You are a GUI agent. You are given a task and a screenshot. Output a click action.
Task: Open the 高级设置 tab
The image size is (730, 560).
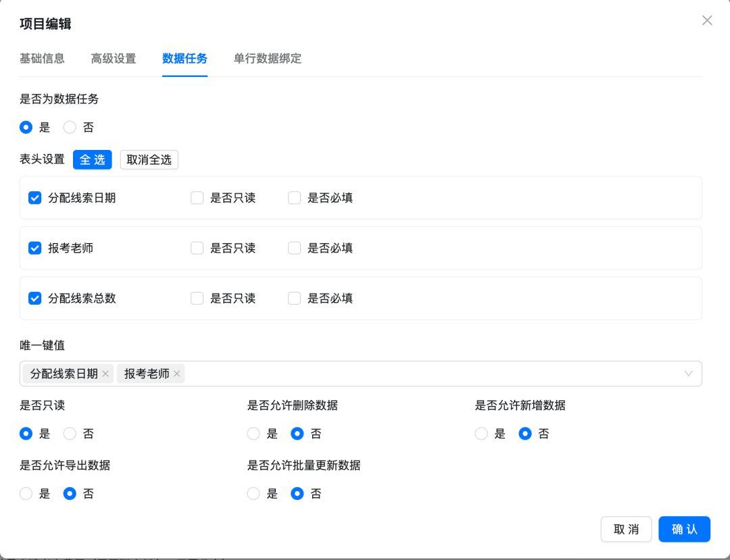tap(114, 59)
